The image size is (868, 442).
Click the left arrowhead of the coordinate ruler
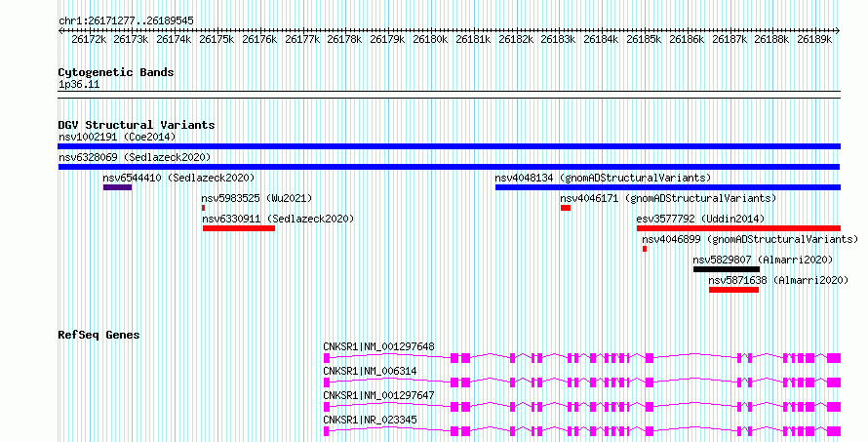click(60, 31)
